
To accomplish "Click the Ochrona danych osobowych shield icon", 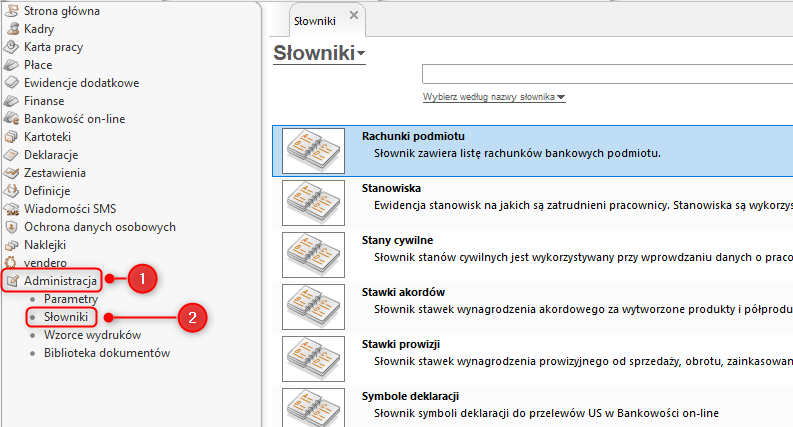I will click(x=11, y=227).
